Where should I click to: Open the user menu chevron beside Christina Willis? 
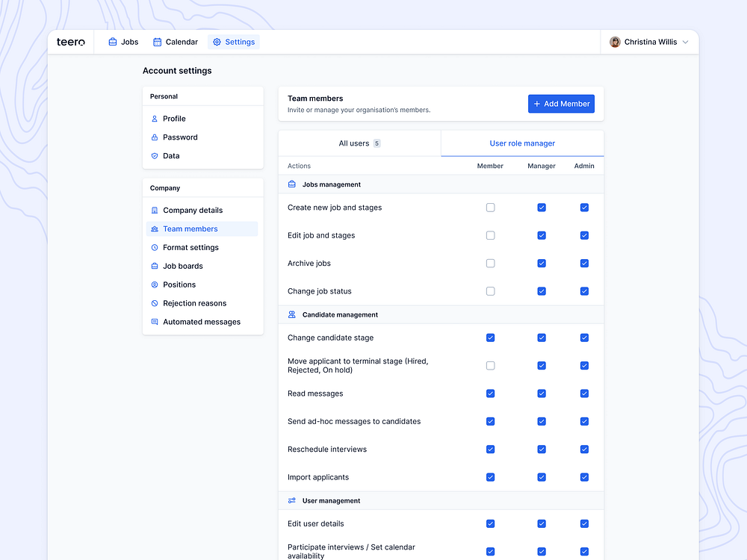685,42
